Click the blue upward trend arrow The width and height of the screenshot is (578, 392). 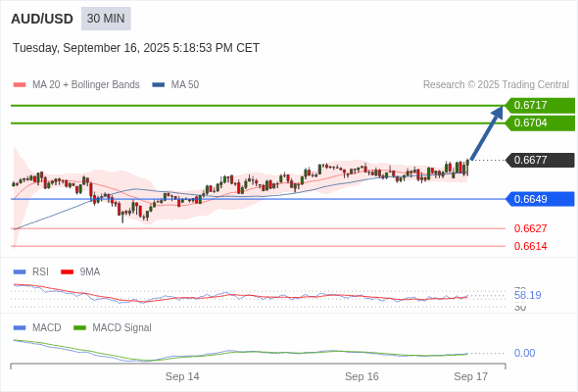coord(487,132)
